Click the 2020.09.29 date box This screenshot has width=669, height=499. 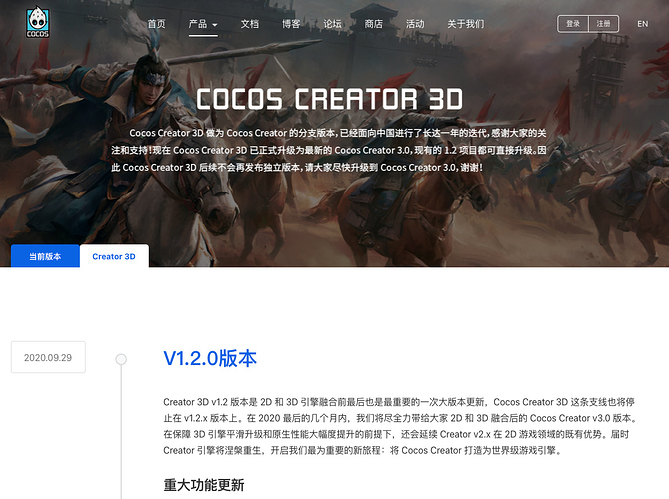(48, 357)
